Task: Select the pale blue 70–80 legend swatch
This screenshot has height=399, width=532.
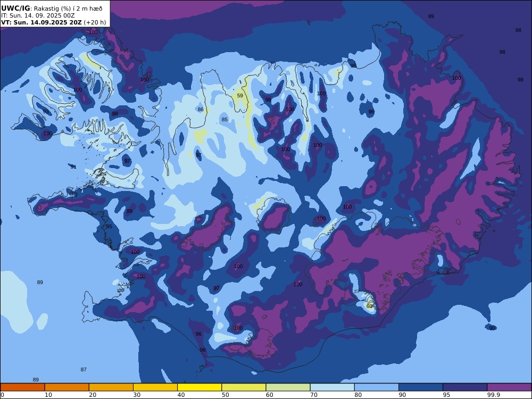Action: (332, 387)
